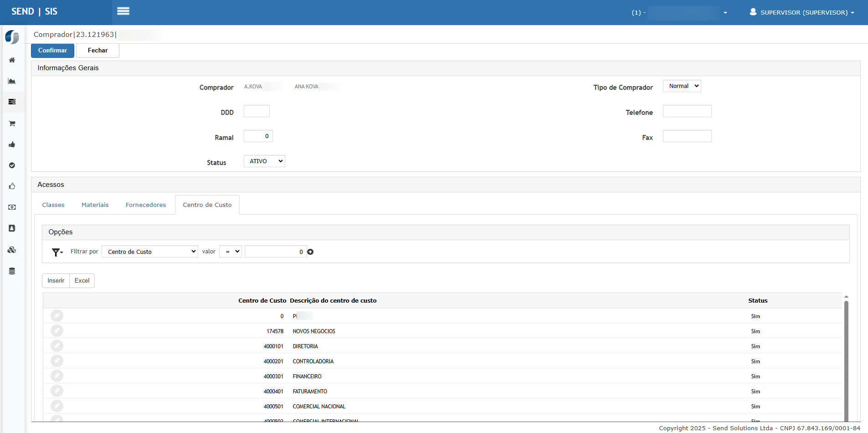Switch to the Fornecedores tab

point(146,205)
